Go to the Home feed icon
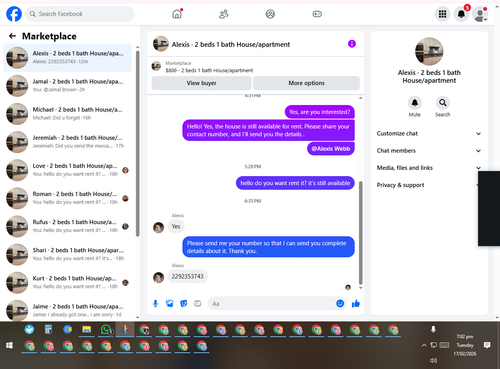 [177, 14]
